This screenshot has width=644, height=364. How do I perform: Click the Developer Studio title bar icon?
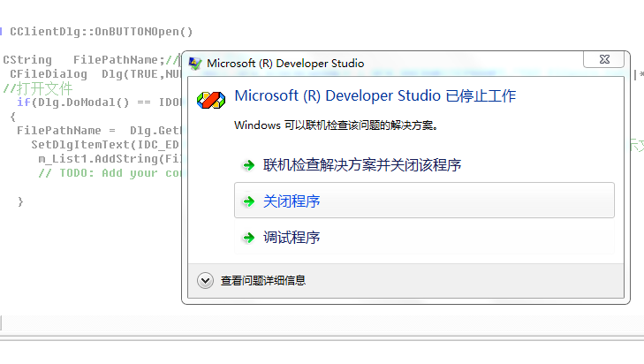click(195, 64)
